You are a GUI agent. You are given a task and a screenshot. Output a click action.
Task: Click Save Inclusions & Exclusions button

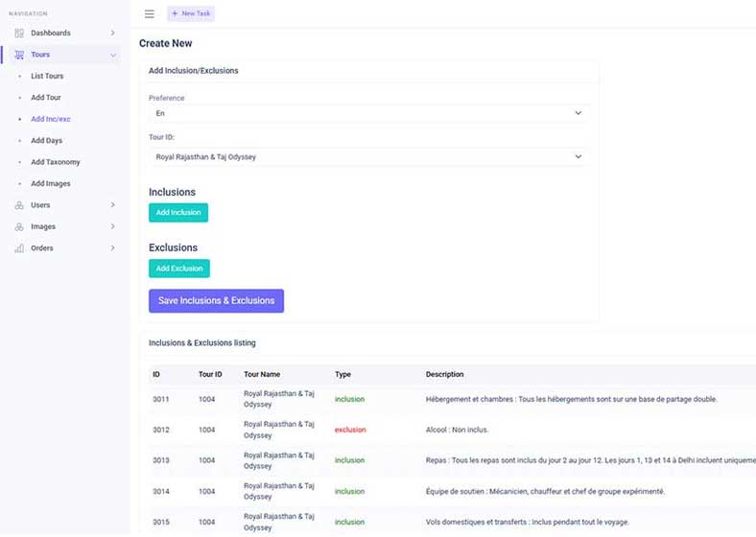click(216, 301)
